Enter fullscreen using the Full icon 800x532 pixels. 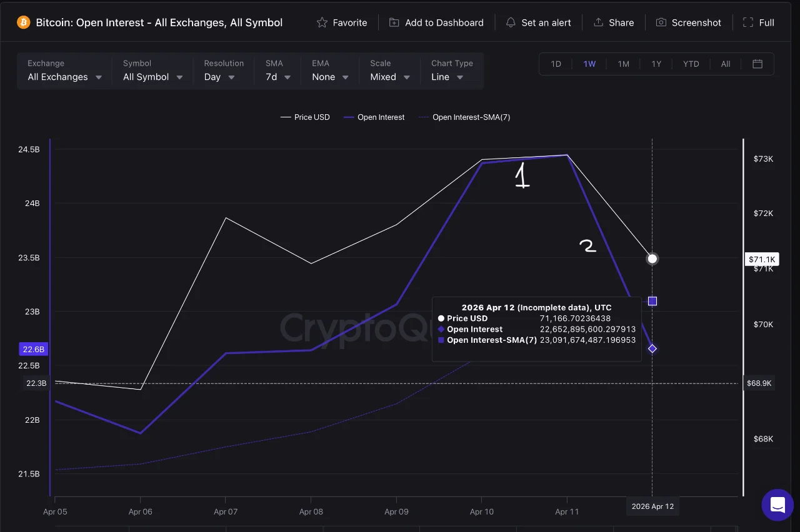tap(748, 22)
